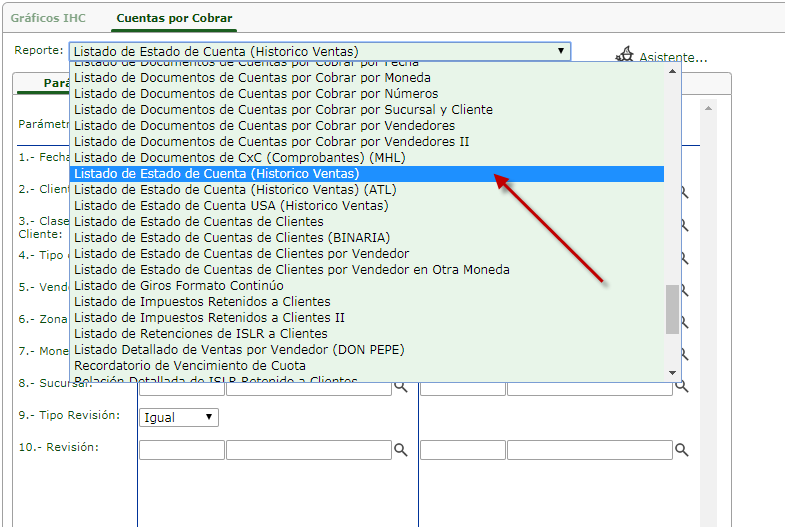Open the Tipo Revisión 'Igual' dropdown

[179, 418]
